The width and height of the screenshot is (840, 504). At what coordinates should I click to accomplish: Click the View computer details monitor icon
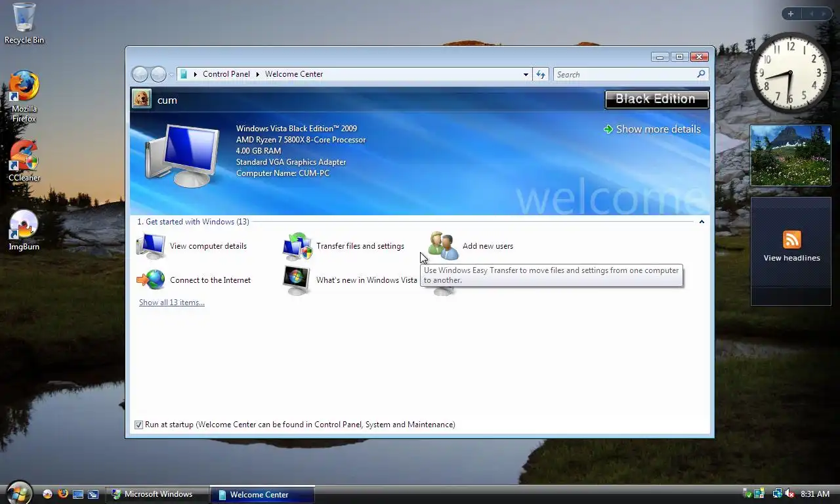pos(151,246)
